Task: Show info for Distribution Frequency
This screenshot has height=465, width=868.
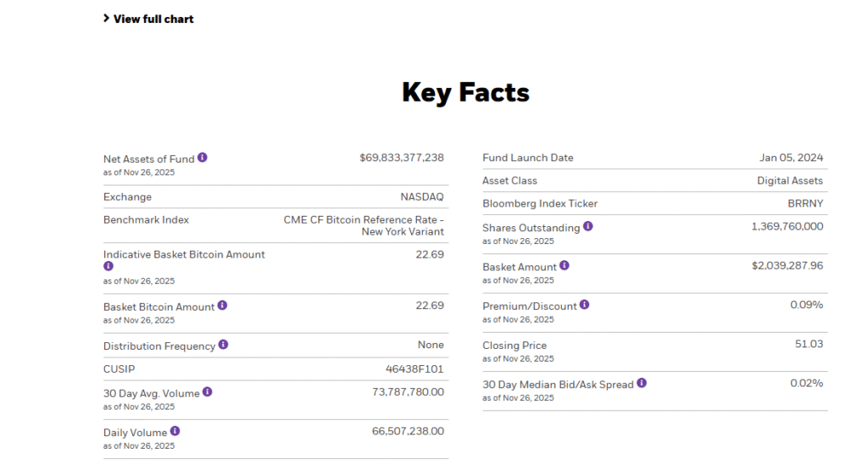Action: pos(223,345)
